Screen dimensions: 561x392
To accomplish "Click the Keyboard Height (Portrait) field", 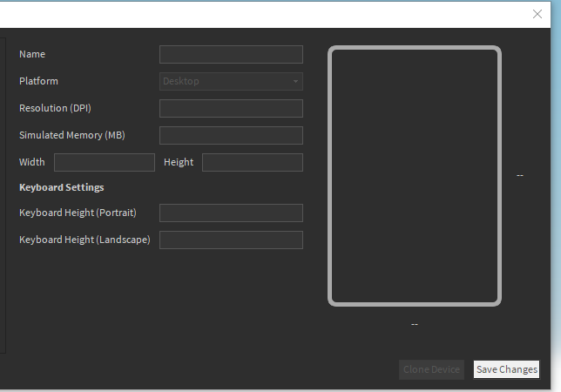I will [x=231, y=213].
